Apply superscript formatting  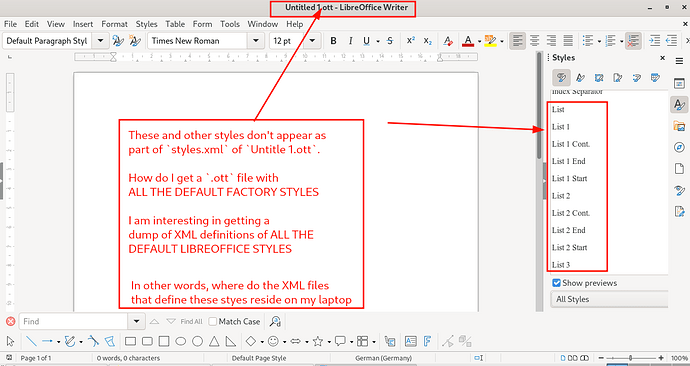(x=411, y=41)
